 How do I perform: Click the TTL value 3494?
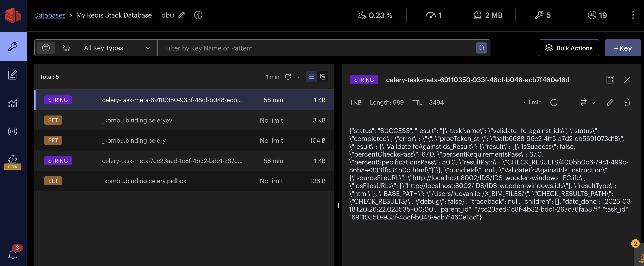point(436,102)
